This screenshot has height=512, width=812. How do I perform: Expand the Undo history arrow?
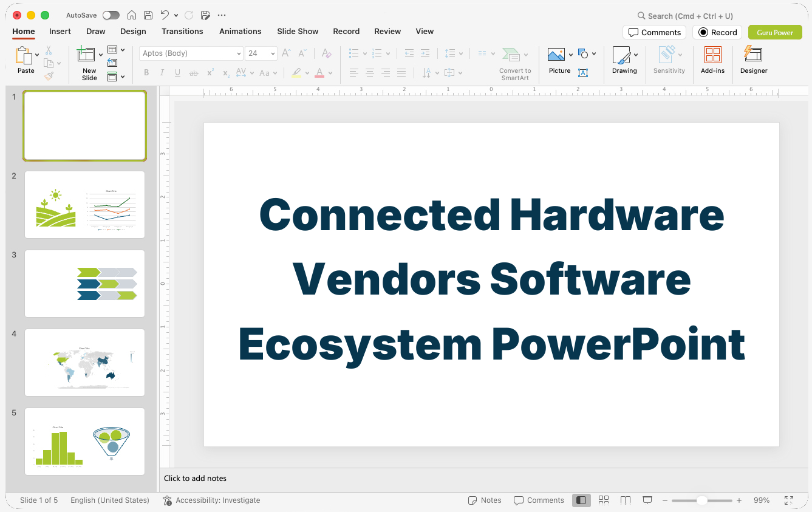(176, 15)
